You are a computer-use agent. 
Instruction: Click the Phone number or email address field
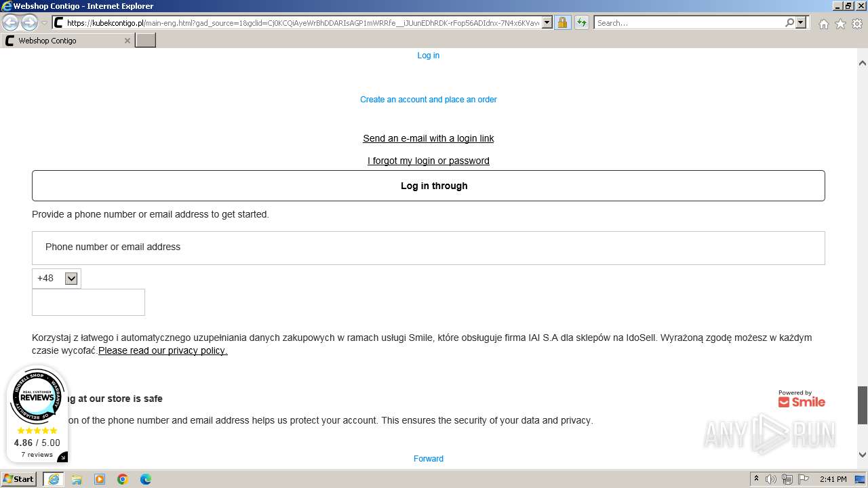(x=429, y=248)
